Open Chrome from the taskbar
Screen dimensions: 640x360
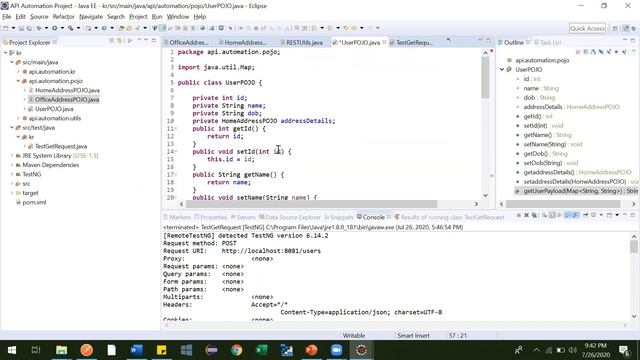coord(236,350)
